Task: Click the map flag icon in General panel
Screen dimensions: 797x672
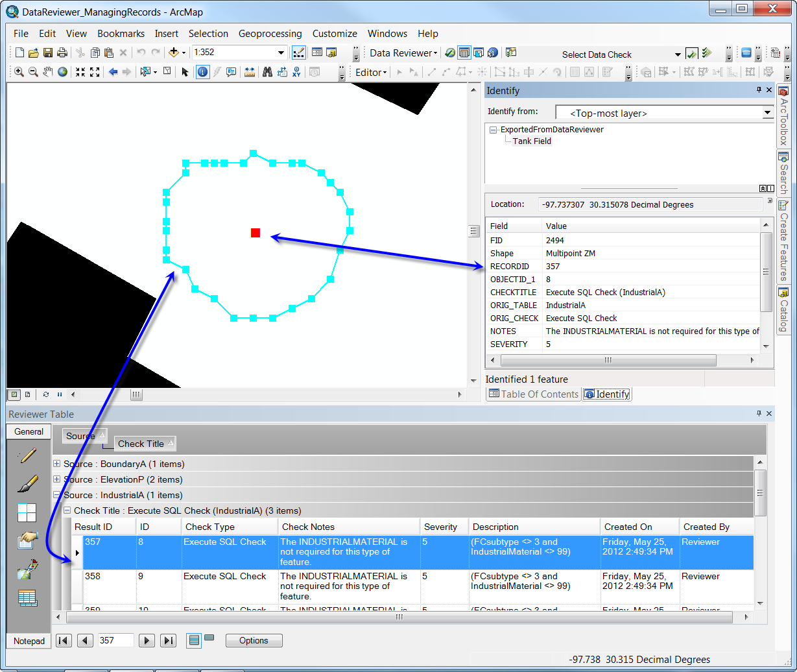Action: pos(27,570)
